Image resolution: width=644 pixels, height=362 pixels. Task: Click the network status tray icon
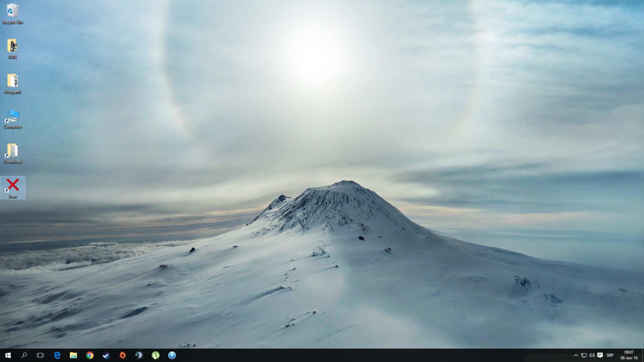point(584,355)
